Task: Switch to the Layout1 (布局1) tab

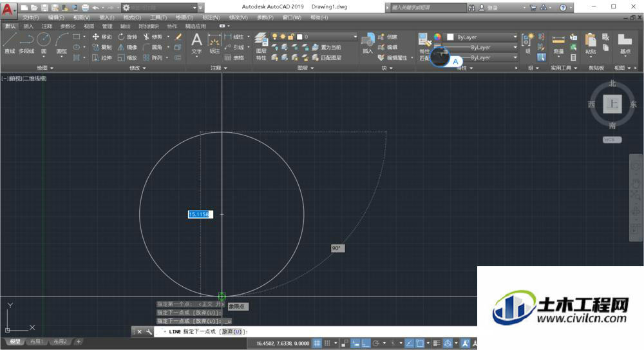Action: pos(36,342)
